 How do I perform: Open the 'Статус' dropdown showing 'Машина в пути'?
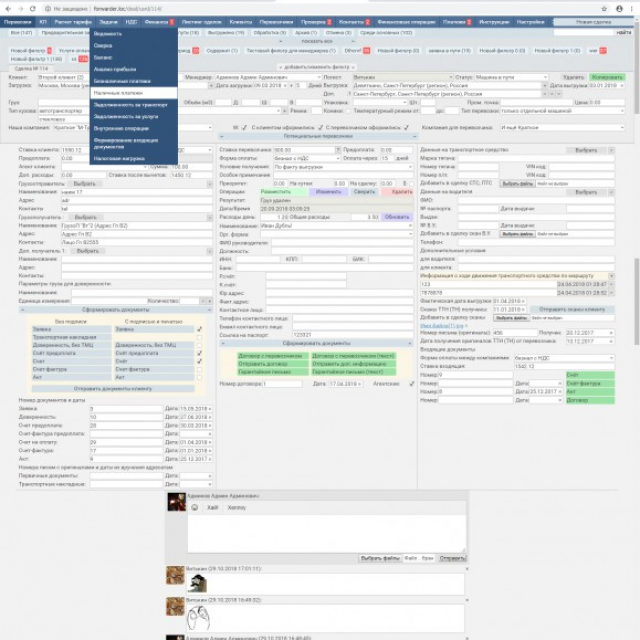point(511,77)
